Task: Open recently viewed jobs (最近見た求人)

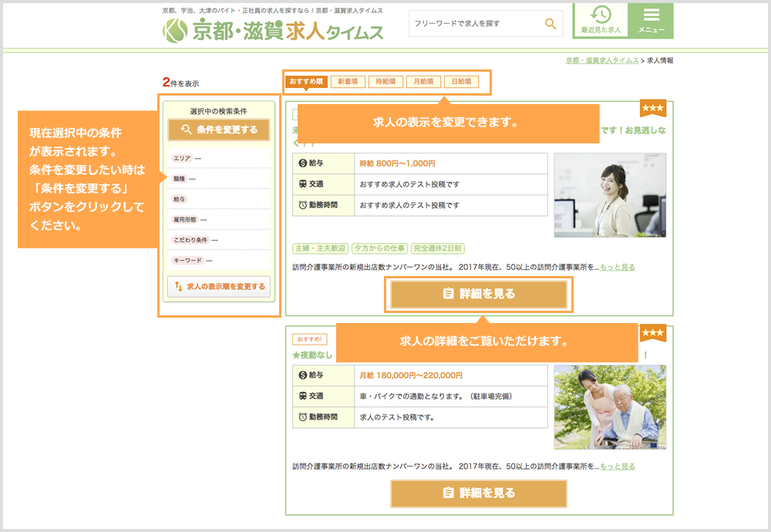Action: [x=600, y=20]
